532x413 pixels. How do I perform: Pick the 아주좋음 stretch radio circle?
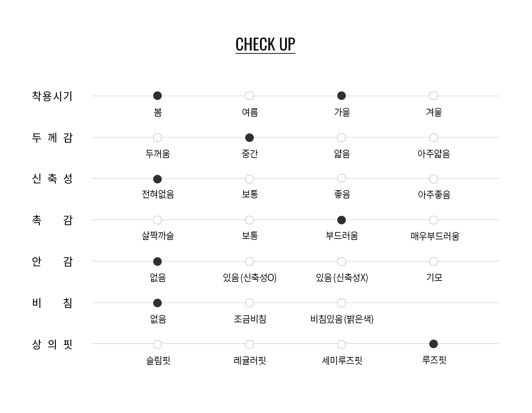[x=434, y=179]
